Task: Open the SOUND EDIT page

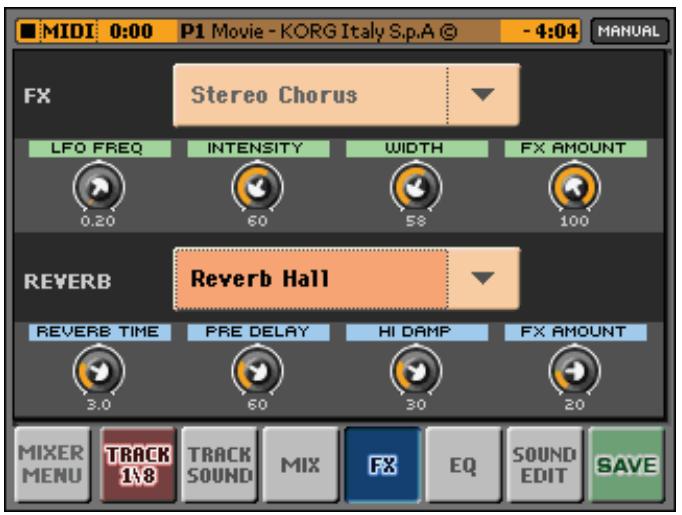Action: pos(545,464)
